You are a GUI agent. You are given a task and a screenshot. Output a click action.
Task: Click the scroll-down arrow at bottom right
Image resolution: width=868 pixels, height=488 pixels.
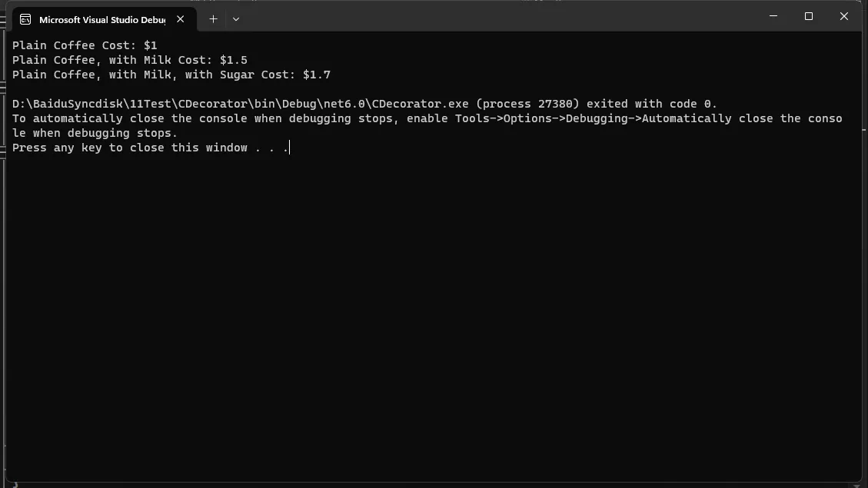tap(857, 485)
